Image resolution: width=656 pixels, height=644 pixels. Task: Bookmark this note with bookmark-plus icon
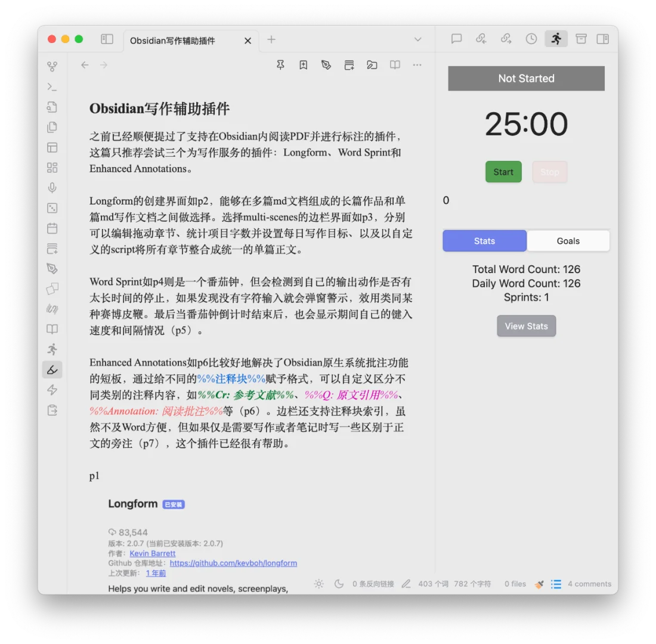tap(304, 65)
